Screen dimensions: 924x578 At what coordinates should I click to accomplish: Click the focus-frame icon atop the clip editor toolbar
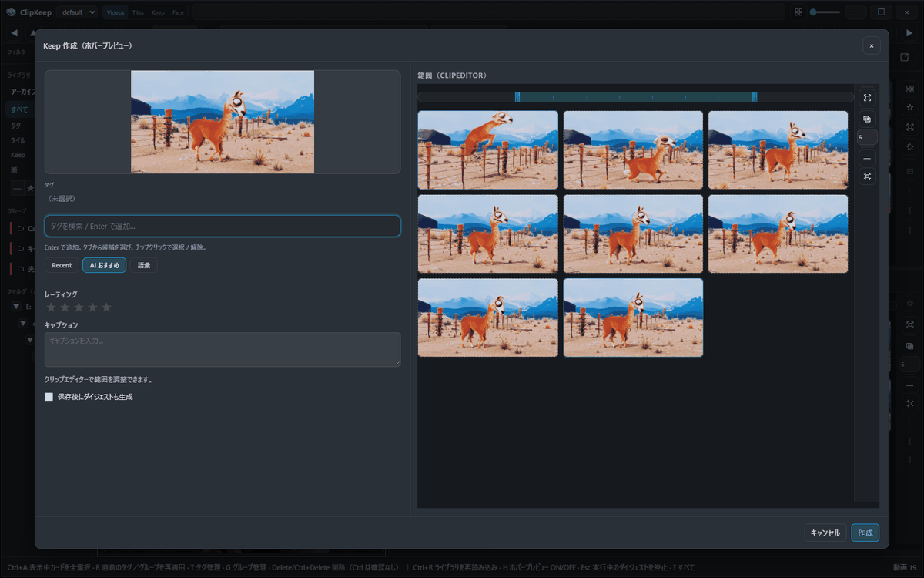867,98
